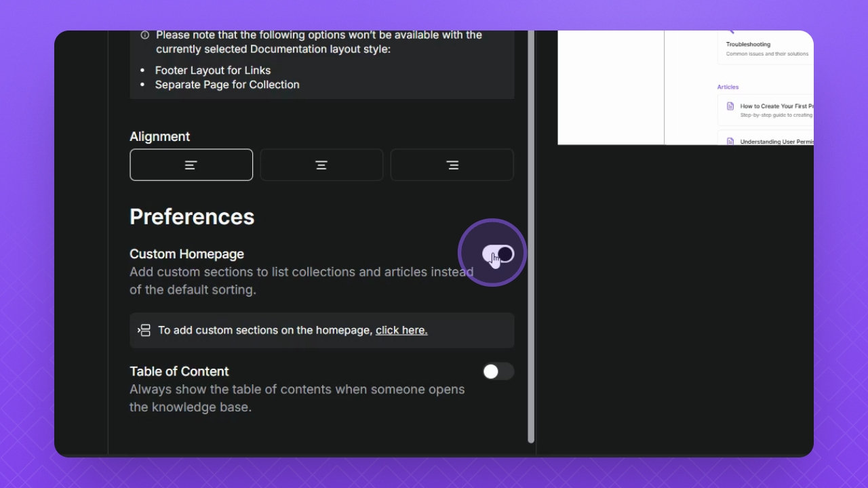Viewport: 868px width, 488px height.
Task: Select left alignment option
Action: 191,165
